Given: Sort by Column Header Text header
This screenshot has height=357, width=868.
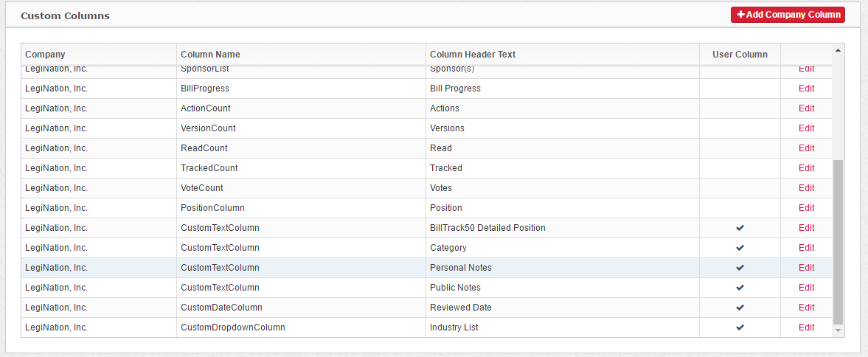Looking at the screenshot, I should (473, 55).
